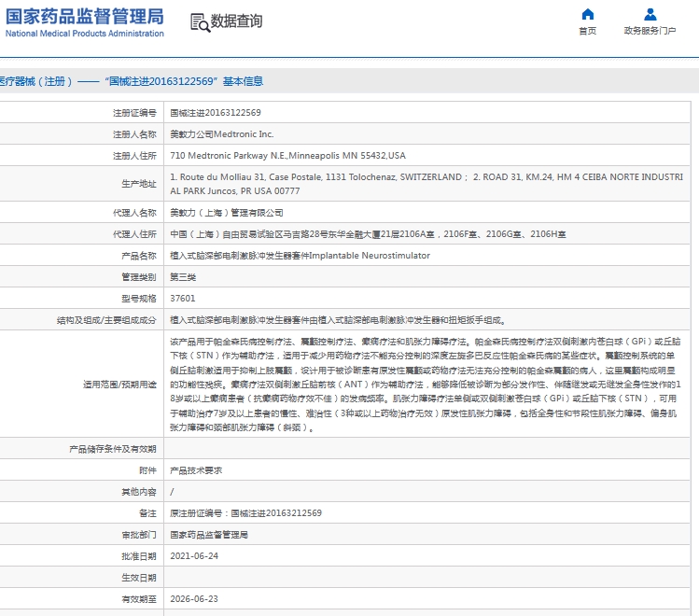Click agent name 美敦力（上海）管理有限公司
Image resolution: width=699 pixels, height=616 pixels.
[x=227, y=214]
